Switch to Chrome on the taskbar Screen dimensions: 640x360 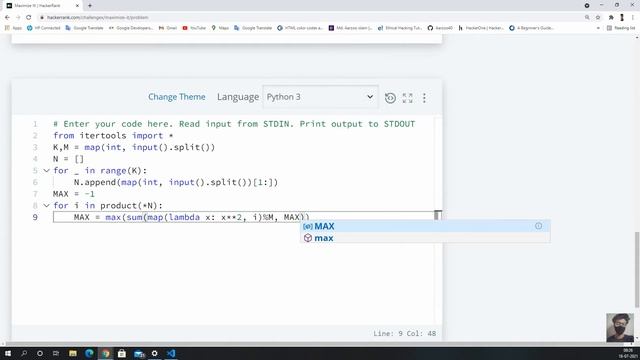click(x=106, y=353)
